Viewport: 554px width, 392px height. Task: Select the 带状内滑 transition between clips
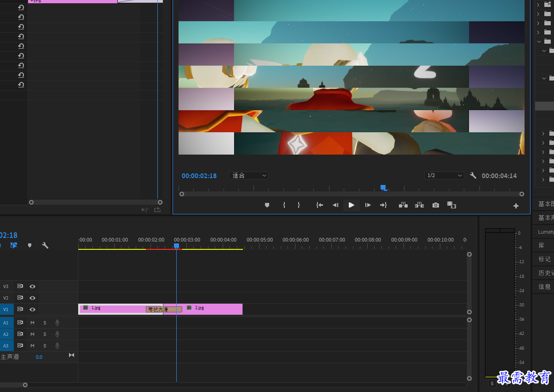tap(164, 310)
